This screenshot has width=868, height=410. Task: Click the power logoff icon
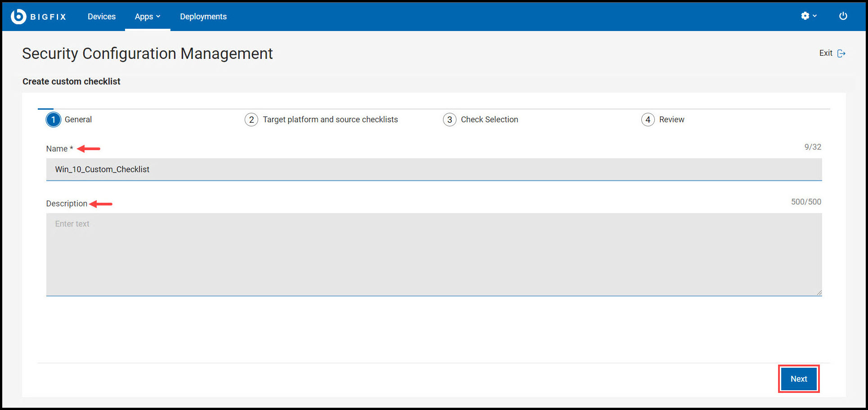point(843,16)
